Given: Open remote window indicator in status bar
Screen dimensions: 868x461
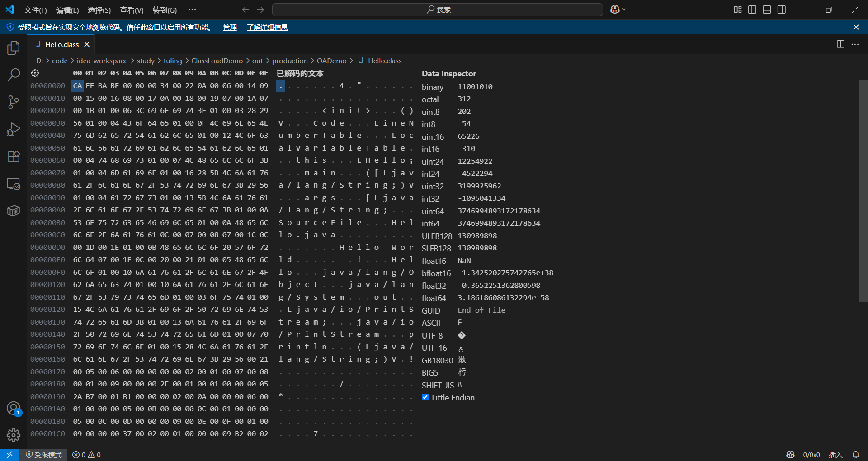Looking at the screenshot, I should pos(9,455).
